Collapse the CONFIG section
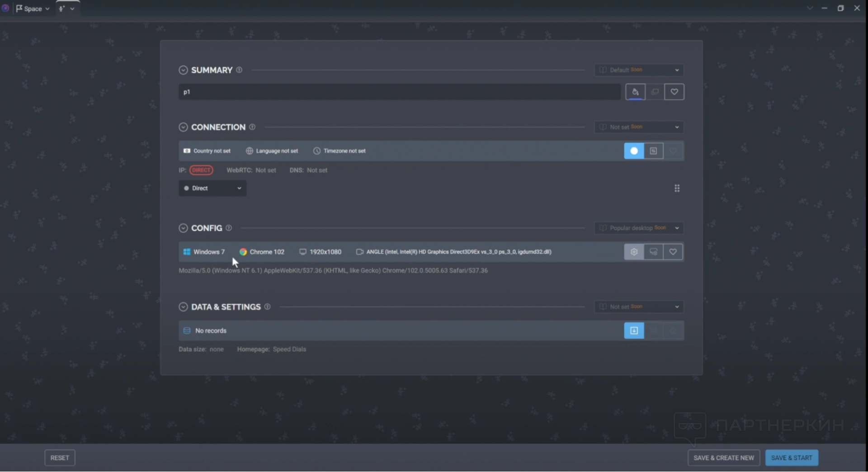 pyautogui.click(x=183, y=228)
